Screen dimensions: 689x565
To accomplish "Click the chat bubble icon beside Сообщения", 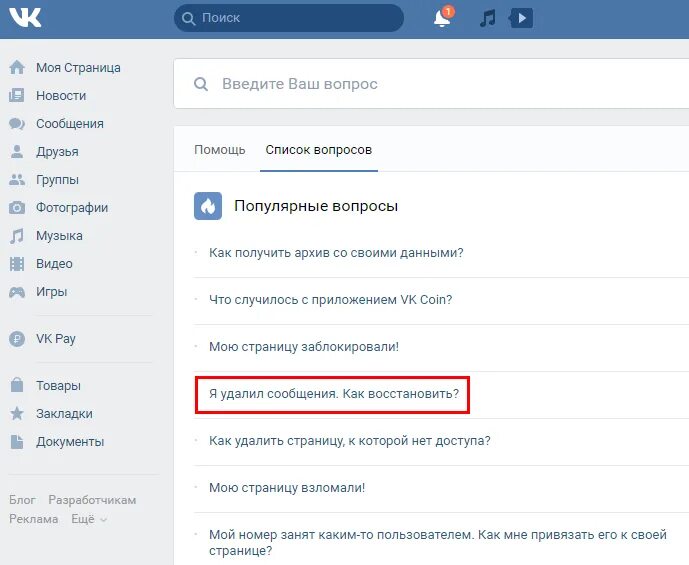I will pos(17,123).
